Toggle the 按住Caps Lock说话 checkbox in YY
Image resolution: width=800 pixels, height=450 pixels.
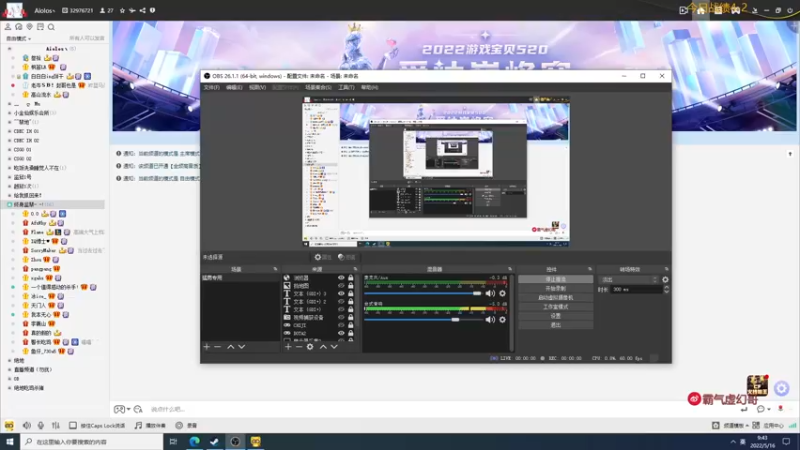tap(73, 426)
